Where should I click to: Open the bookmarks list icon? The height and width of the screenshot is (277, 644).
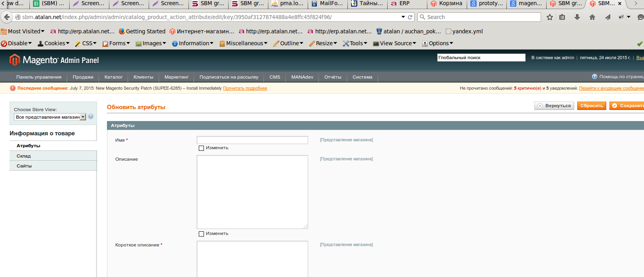tap(562, 17)
